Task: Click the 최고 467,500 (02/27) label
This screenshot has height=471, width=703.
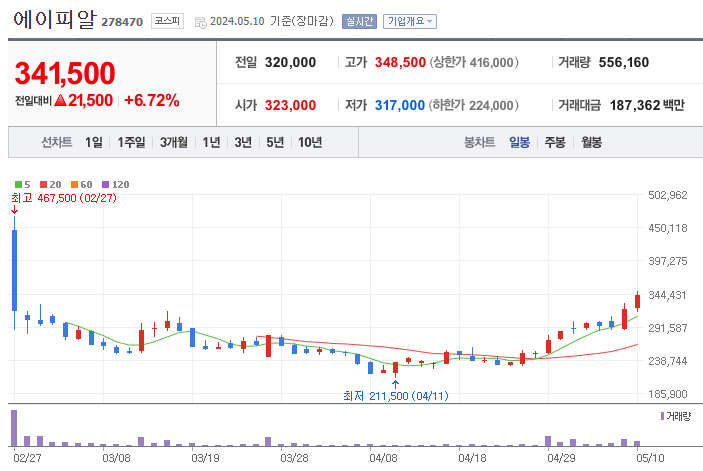Action: (x=64, y=198)
